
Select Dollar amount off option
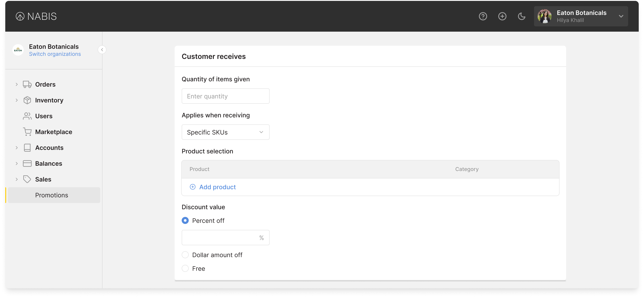coord(185,255)
